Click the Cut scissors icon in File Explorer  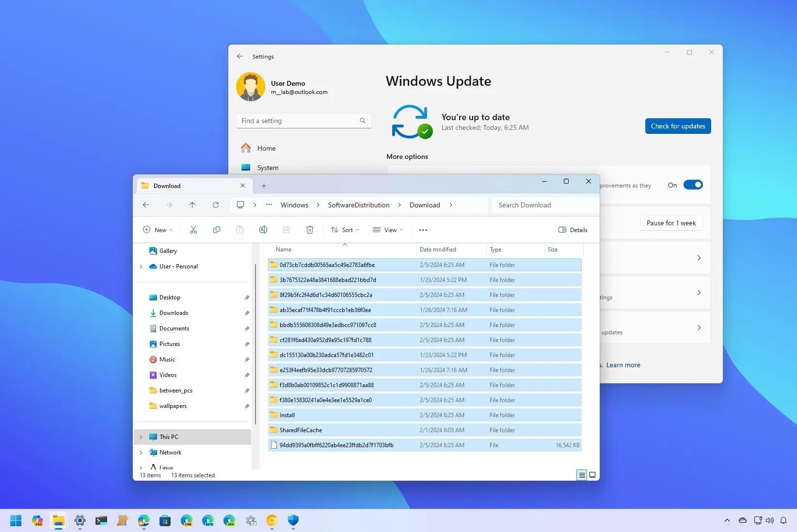[x=193, y=230]
